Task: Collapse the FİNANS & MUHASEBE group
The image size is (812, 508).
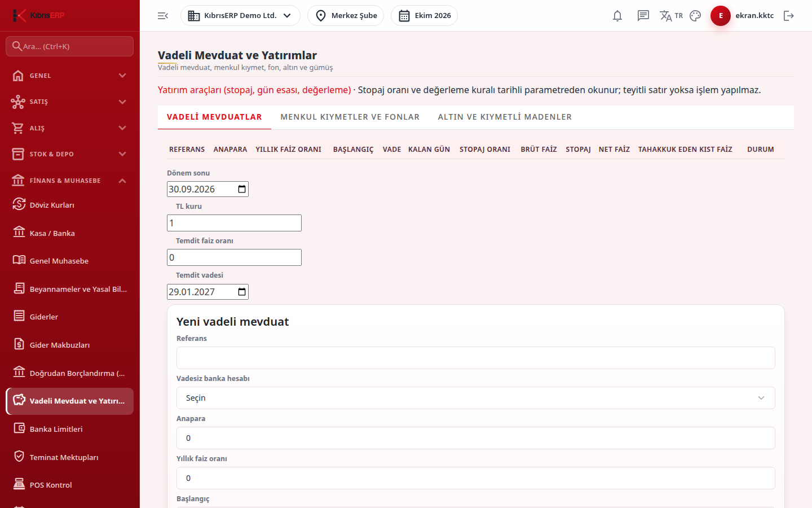Action: 70,181
